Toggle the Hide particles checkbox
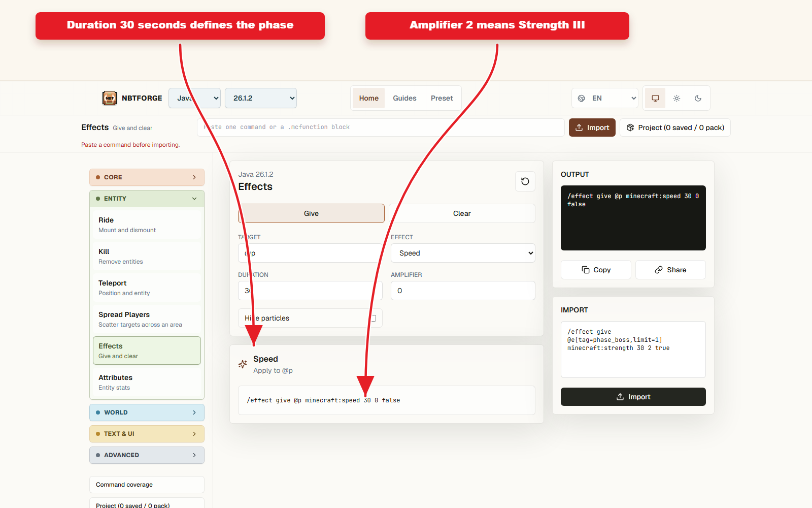This screenshot has height=508, width=812. 373,318
